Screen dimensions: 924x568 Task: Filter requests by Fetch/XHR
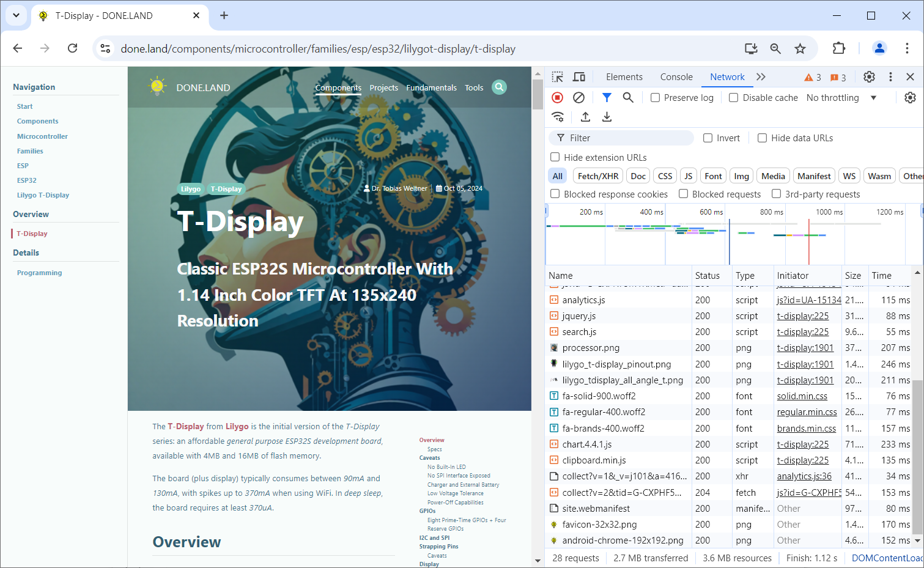click(598, 176)
